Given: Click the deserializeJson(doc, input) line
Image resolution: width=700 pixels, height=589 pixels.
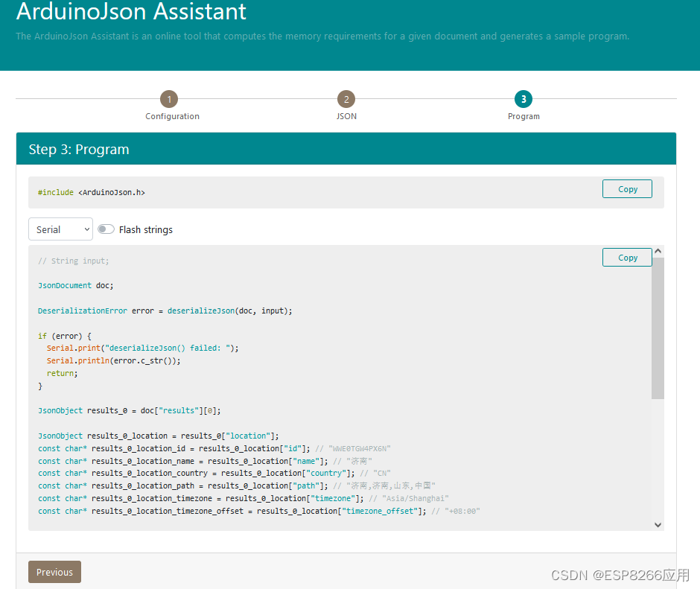Looking at the screenshot, I should (x=165, y=311).
